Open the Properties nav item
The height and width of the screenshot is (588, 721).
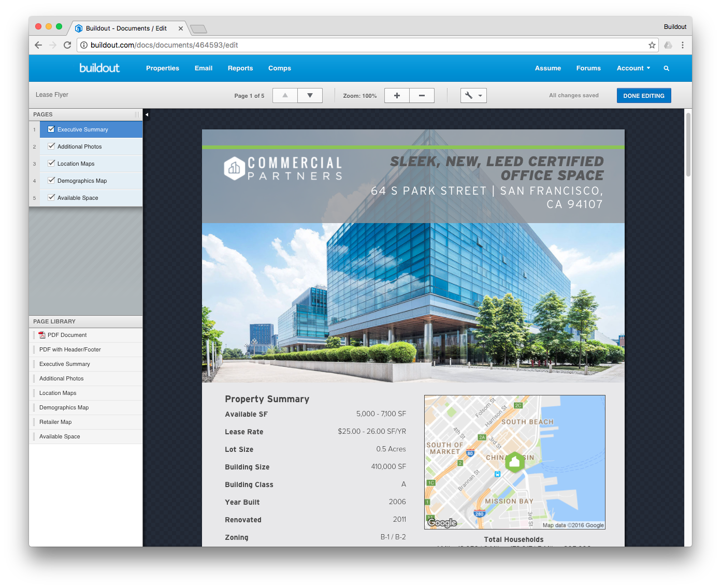pos(163,68)
